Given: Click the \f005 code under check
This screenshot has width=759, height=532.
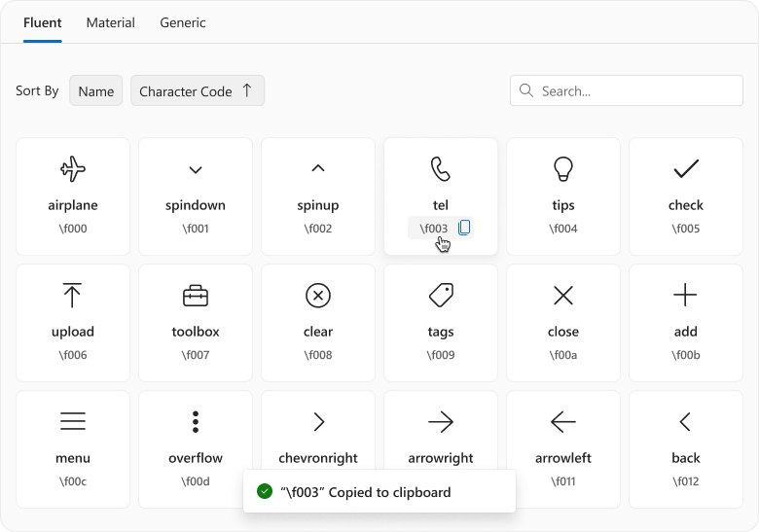Looking at the screenshot, I should point(686,229).
